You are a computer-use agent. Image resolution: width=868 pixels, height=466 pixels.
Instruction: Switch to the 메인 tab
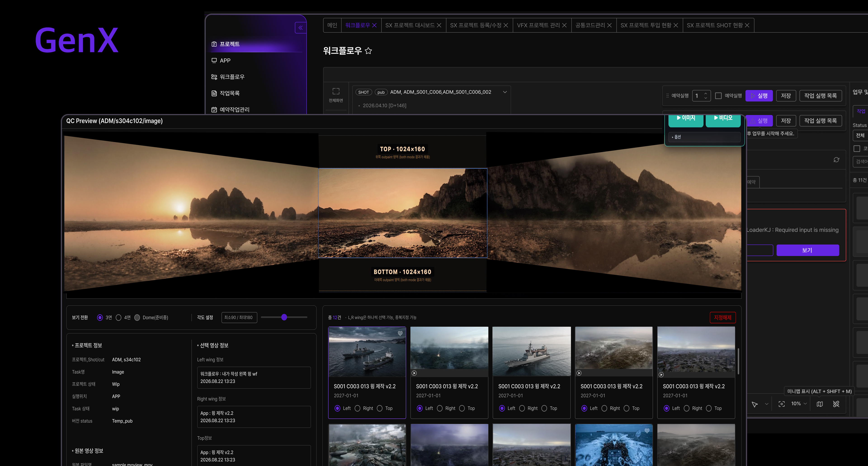(x=332, y=25)
